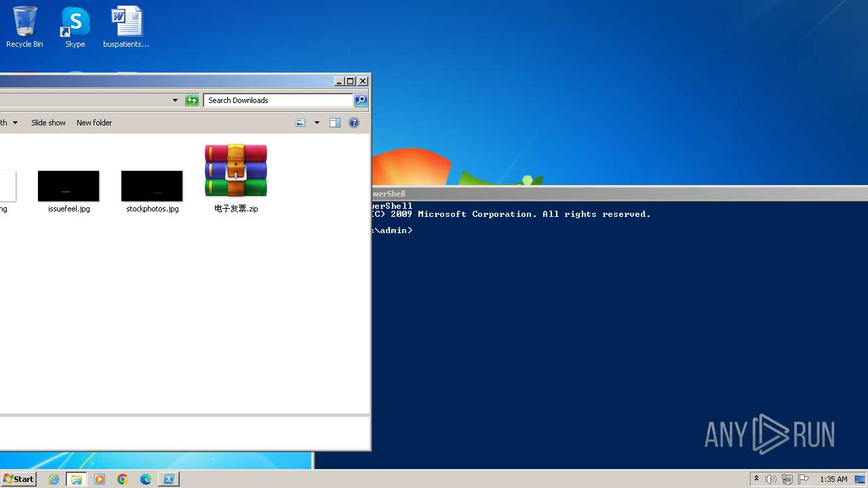Click the PowerShell window title bar
This screenshot has height=488, width=868.
pos(620,194)
